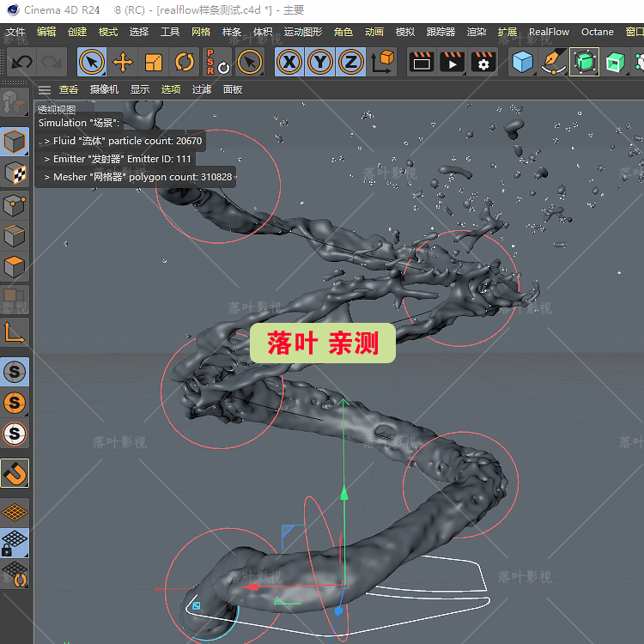Viewport: 644px width, 644px height.
Task: Toggle Viewport Solo Off icon
Action: 15,372
